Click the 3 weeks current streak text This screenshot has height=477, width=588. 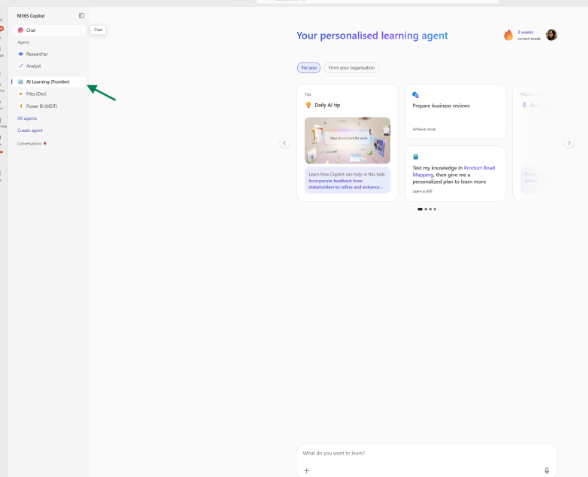[x=529, y=35]
